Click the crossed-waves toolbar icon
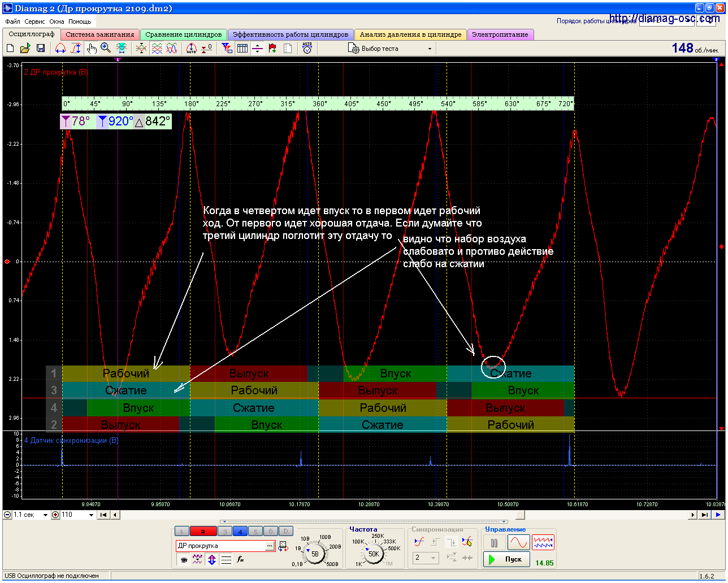This screenshot has height=583, width=728. (x=141, y=49)
